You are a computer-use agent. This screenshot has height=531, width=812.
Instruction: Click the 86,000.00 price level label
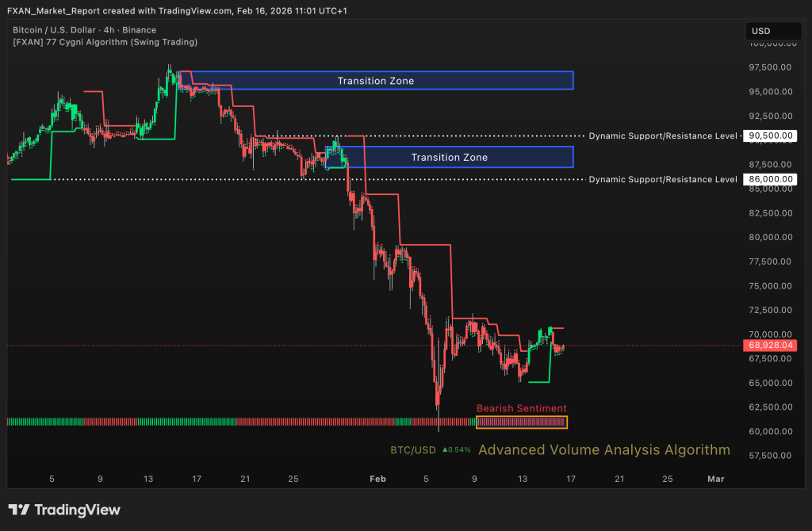tap(771, 179)
